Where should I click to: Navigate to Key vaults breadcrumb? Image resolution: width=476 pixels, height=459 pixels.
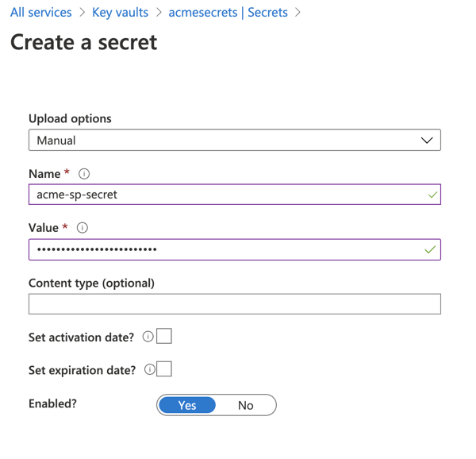(120, 13)
